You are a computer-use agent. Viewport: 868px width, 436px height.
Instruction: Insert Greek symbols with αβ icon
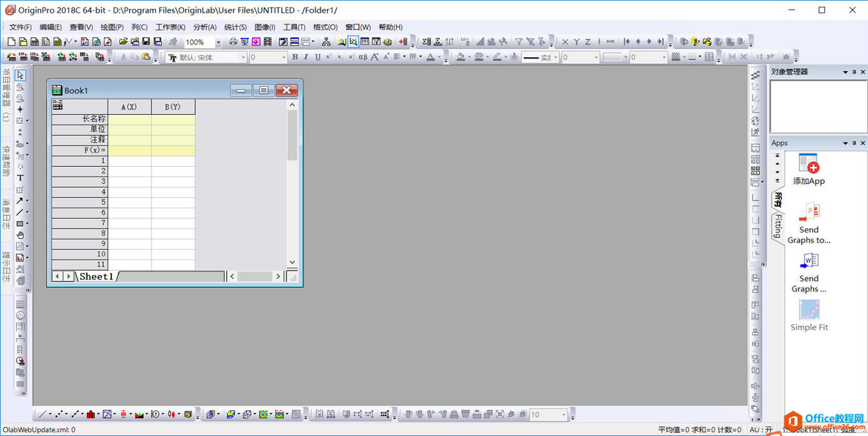click(x=363, y=56)
